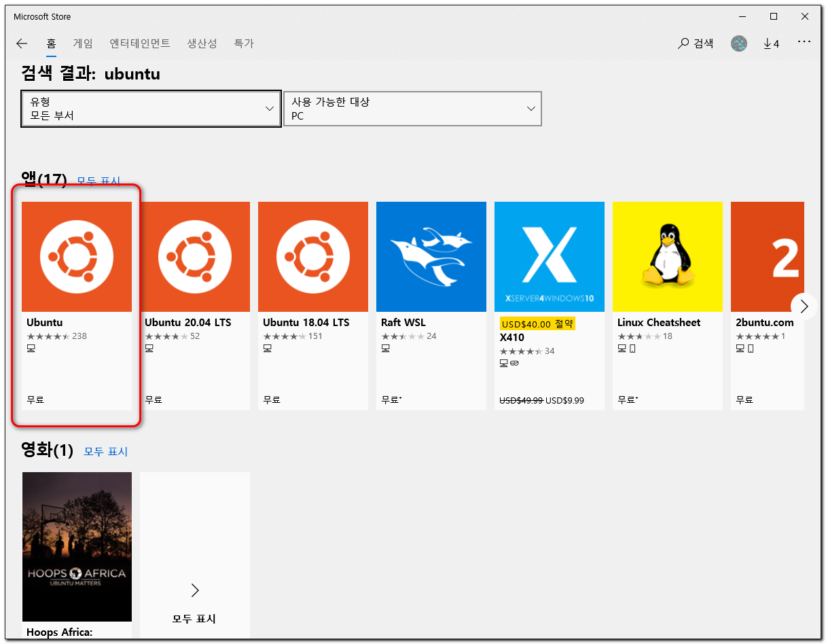Go back with the back arrow

pyautogui.click(x=22, y=43)
